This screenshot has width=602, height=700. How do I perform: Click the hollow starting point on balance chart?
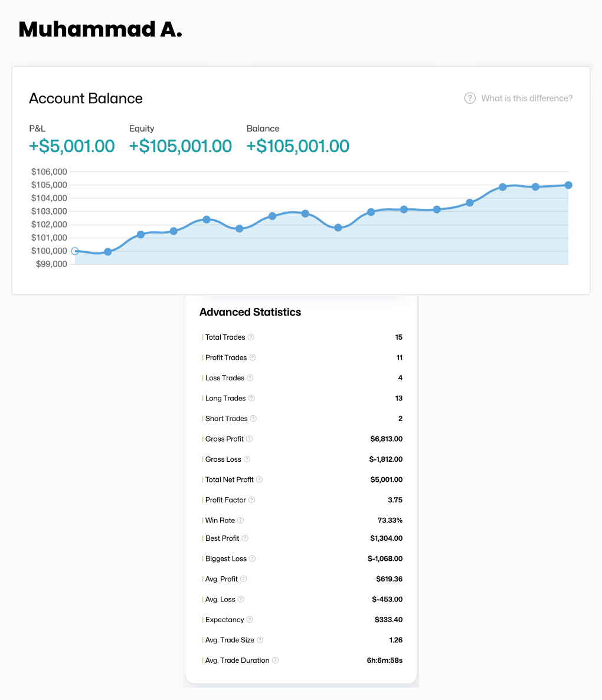coord(75,251)
